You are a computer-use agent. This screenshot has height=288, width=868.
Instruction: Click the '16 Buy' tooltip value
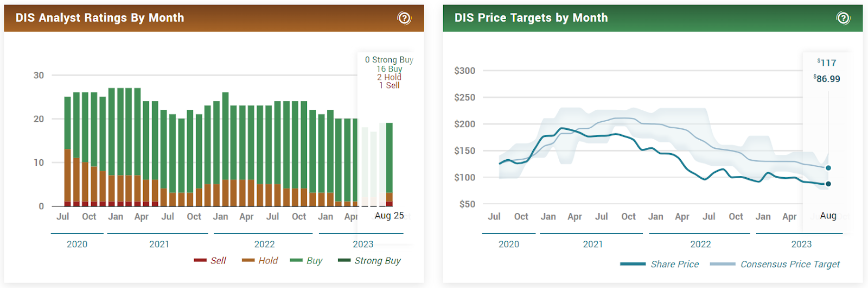[390, 69]
